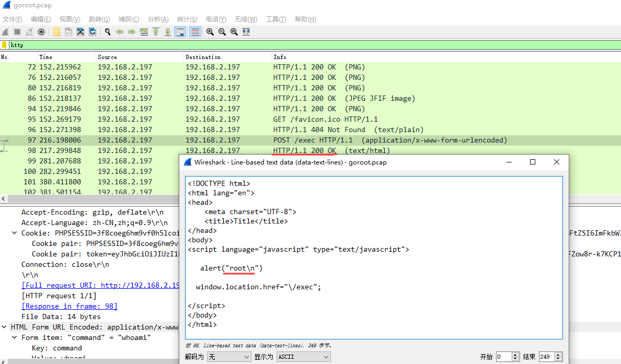Sort packets by Time column
621x364 pixels.
pyautogui.click(x=66, y=57)
